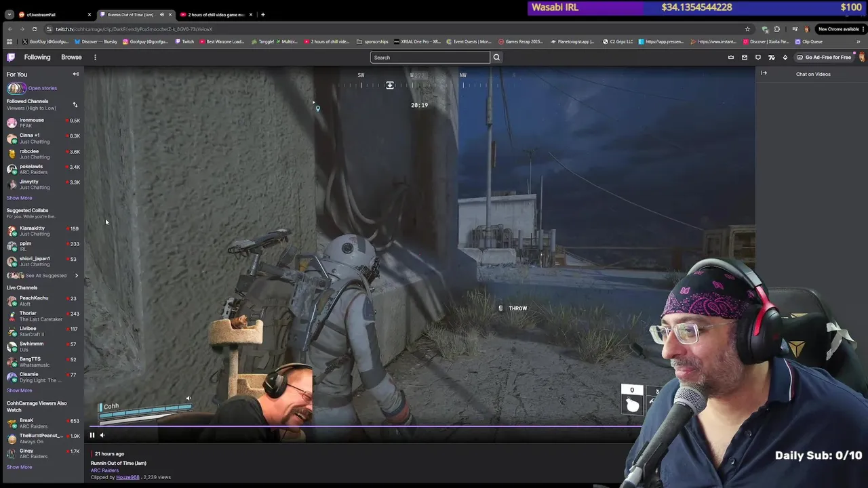868x488 pixels.
Task: Open Thorlar live channel
Action: (x=42, y=316)
